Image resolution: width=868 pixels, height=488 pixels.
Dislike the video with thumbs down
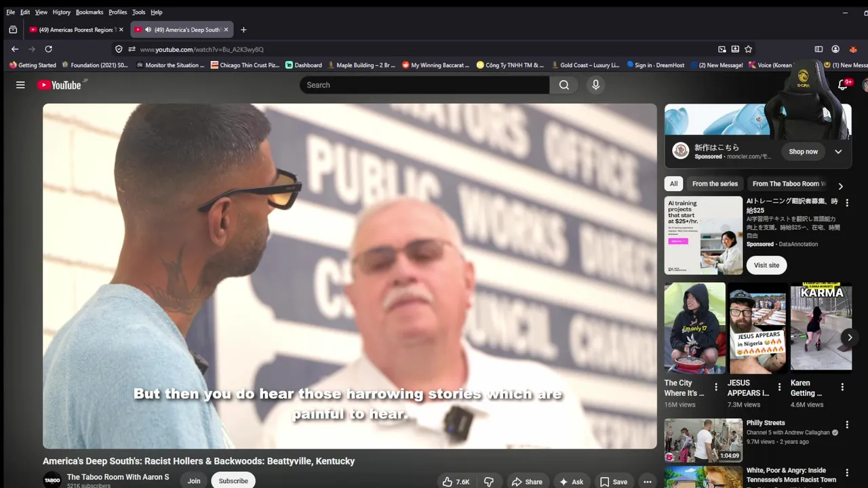[489, 481]
